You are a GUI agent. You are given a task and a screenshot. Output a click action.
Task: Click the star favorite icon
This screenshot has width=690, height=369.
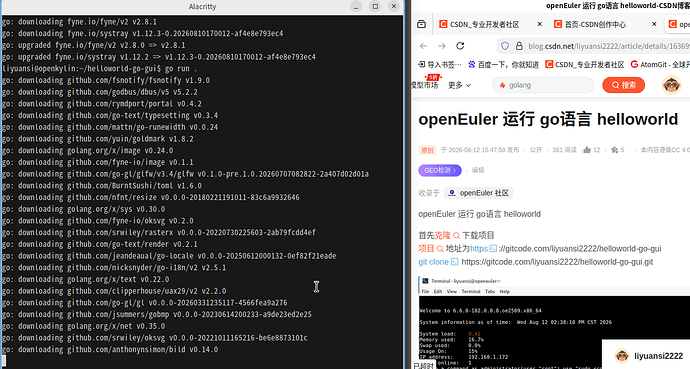pyautogui.click(x=614, y=150)
